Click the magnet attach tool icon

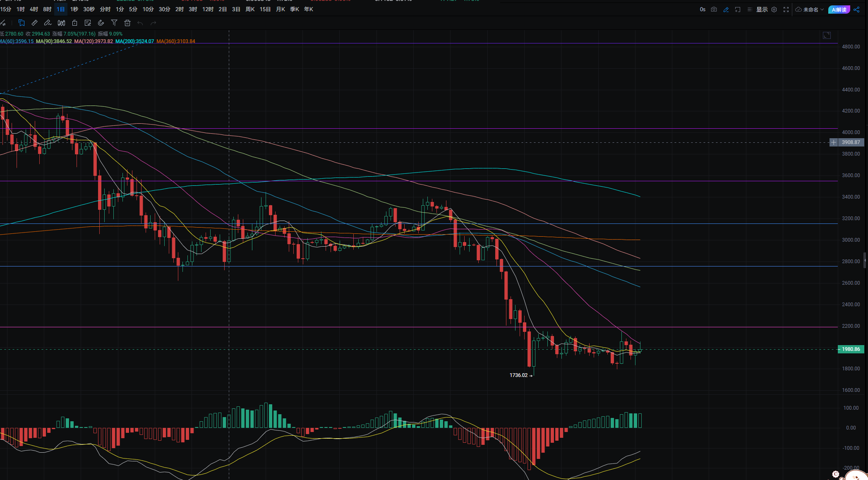click(x=101, y=23)
